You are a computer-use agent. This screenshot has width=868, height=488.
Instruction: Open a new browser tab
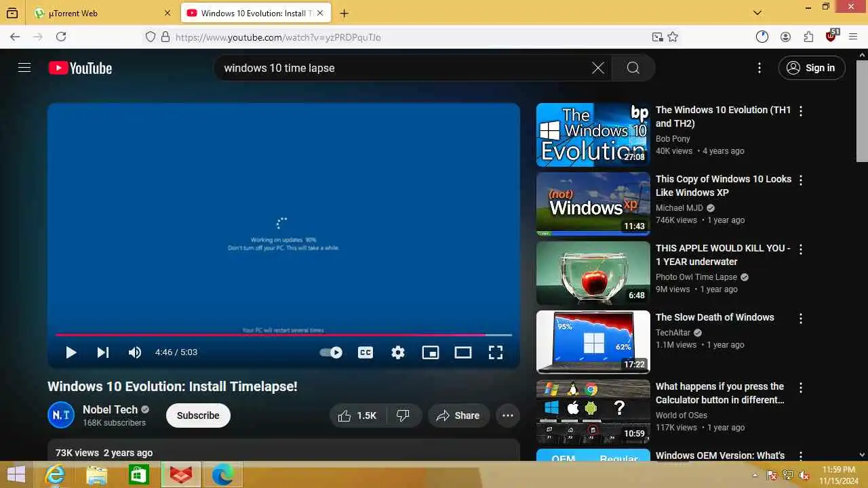pos(344,13)
